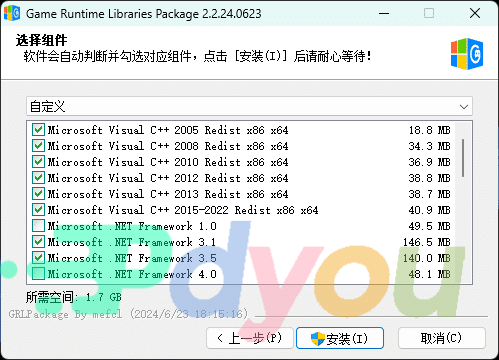Open the 自定义 install type dropdown
Viewport: 499px width, 360px height.
(x=249, y=107)
